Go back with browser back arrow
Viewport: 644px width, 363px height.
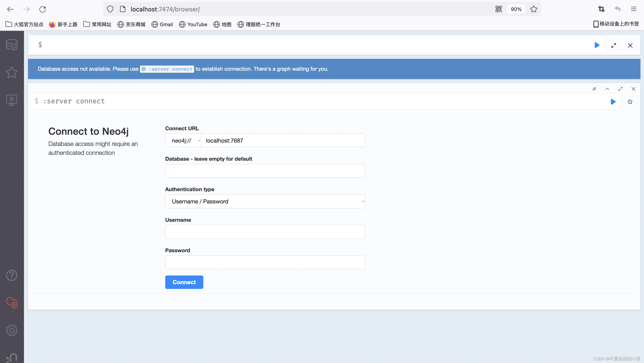(10, 9)
